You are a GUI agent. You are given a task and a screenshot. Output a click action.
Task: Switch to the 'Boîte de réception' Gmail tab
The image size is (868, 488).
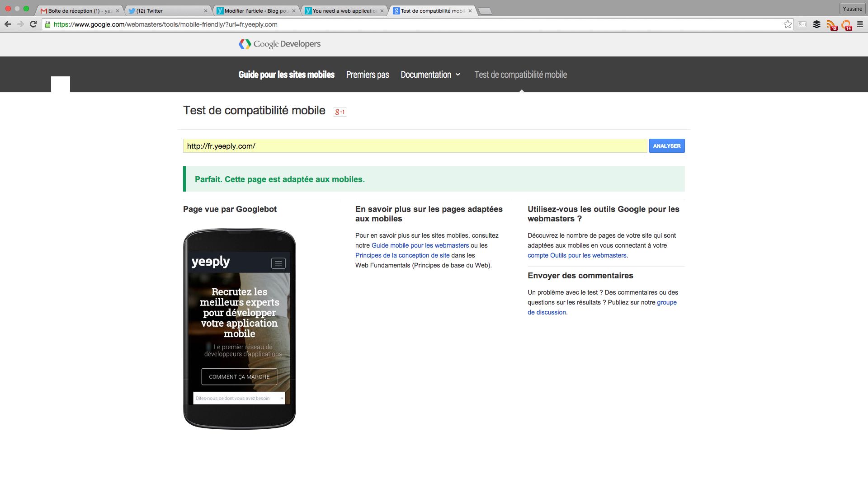(x=77, y=10)
